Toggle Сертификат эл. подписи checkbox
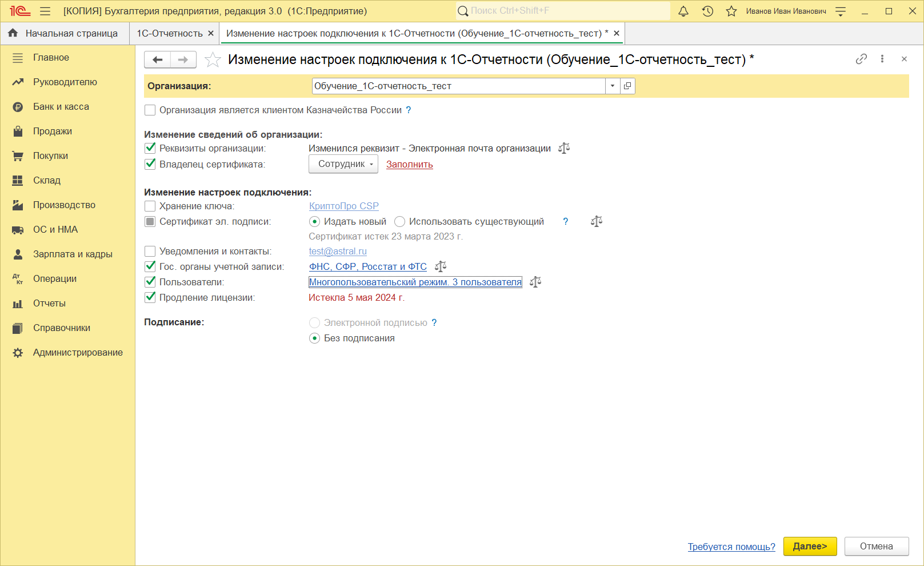This screenshot has height=566, width=924. (150, 221)
